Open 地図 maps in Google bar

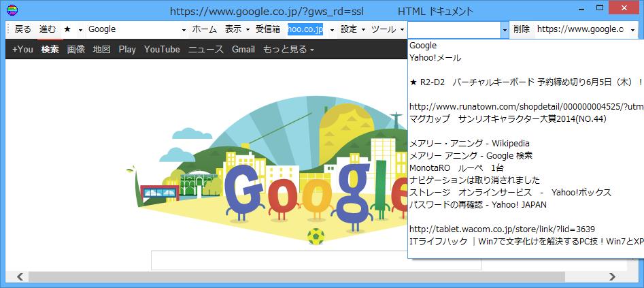pyautogui.click(x=102, y=50)
